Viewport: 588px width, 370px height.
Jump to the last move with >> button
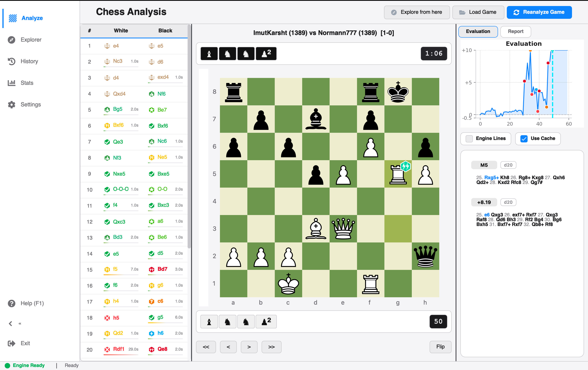click(271, 347)
